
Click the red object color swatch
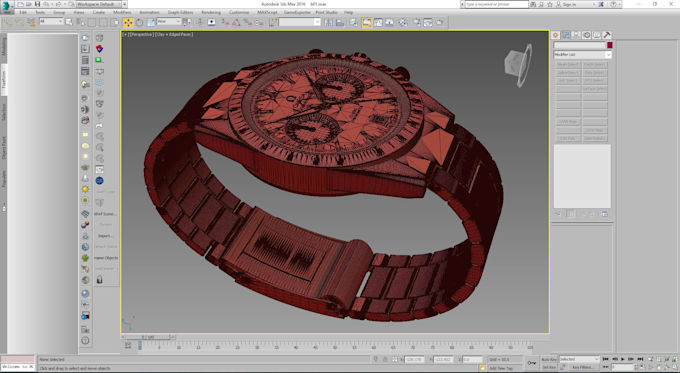click(x=610, y=45)
